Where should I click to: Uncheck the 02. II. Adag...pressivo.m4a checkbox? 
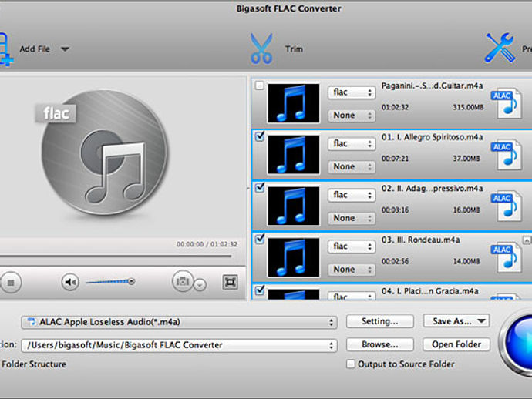point(260,187)
